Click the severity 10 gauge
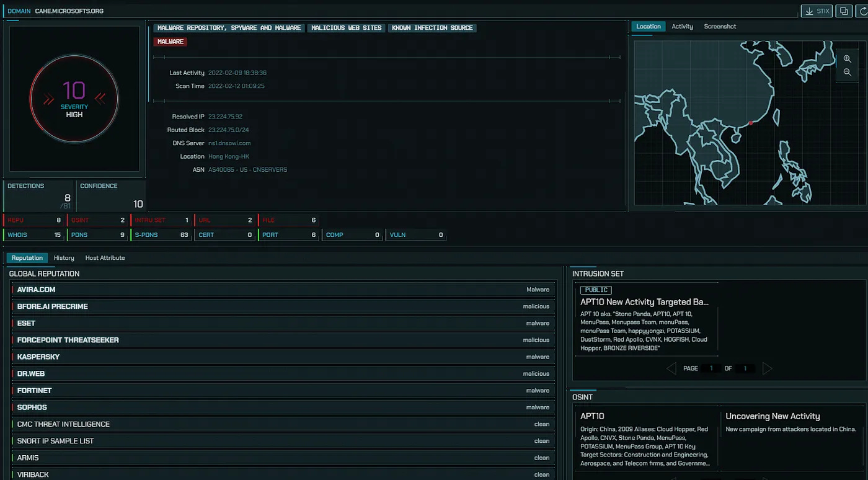This screenshot has height=480, width=868. pos(74,98)
